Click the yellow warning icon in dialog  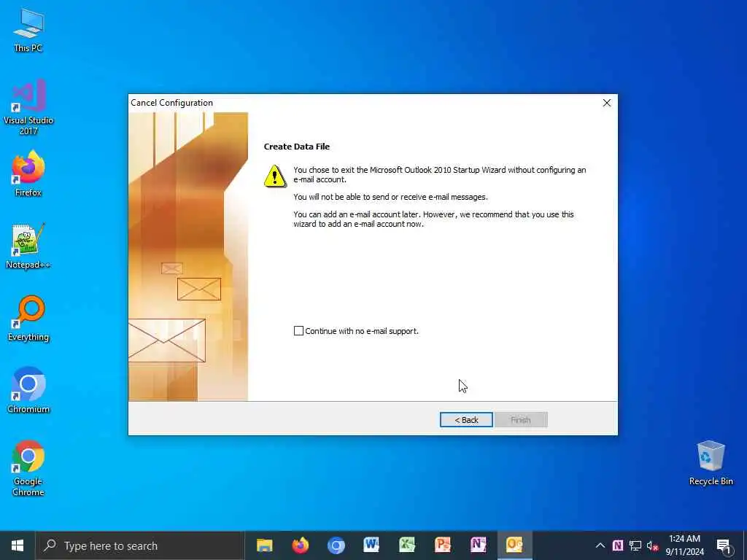point(275,176)
